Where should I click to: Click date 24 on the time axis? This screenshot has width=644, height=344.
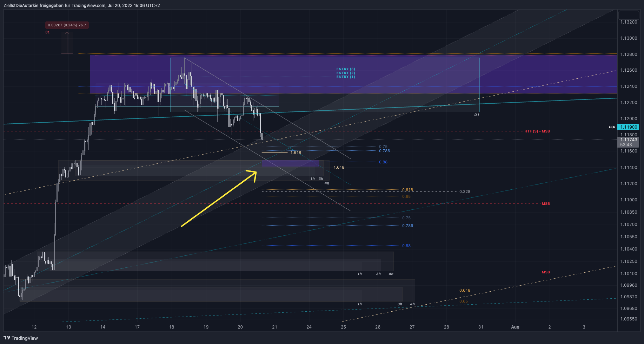click(309, 327)
